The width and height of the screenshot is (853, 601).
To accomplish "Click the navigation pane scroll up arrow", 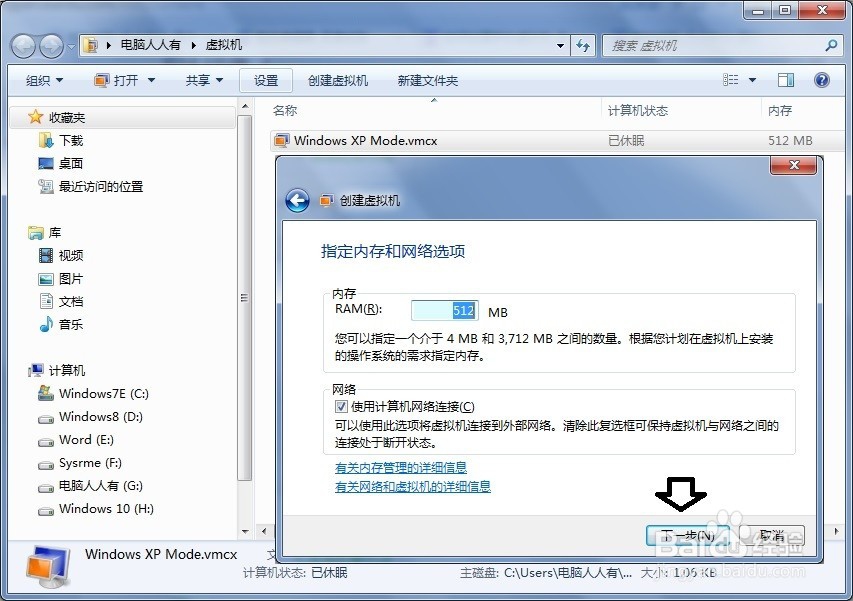I will (245, 106).
